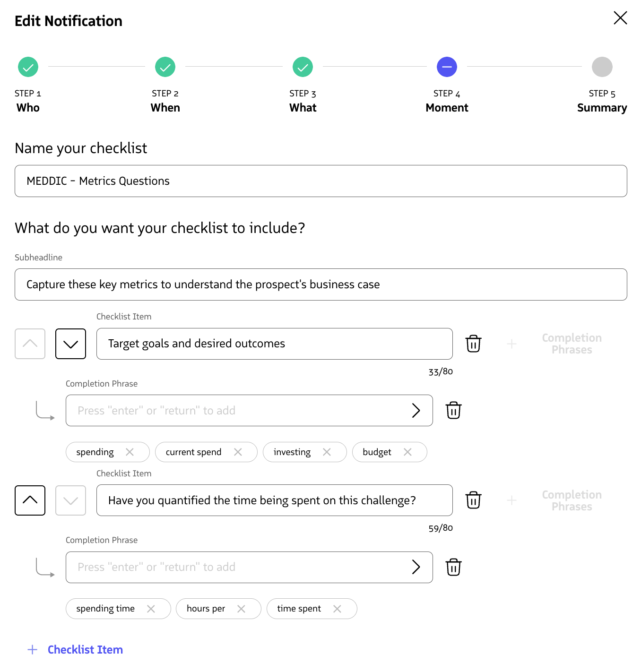Remove the "spending" completion phrase chip
This screenshot has height=672, width=641.
(x=130, y=452)
